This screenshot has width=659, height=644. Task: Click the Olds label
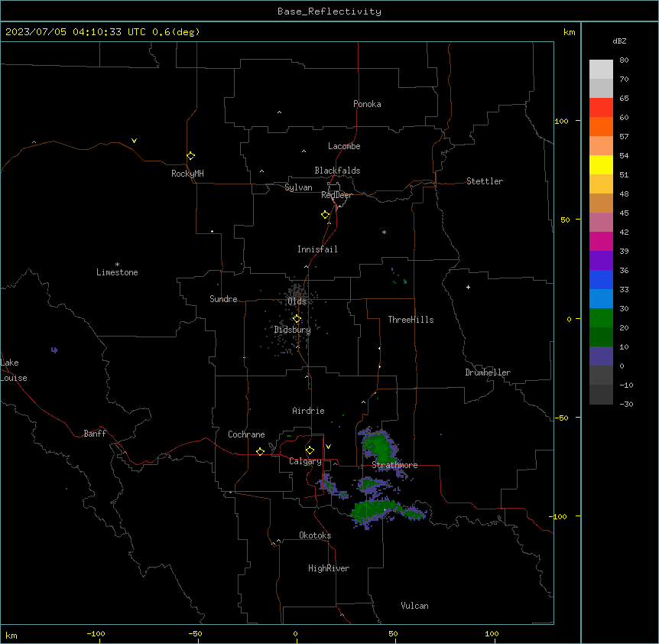pos(297,301)
